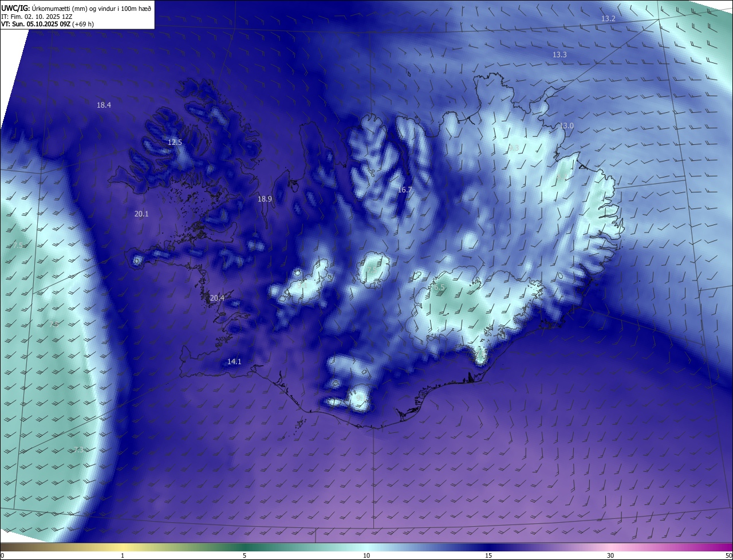
Task: Click the '15' tick on the color scale
Action: click(488, 555)
